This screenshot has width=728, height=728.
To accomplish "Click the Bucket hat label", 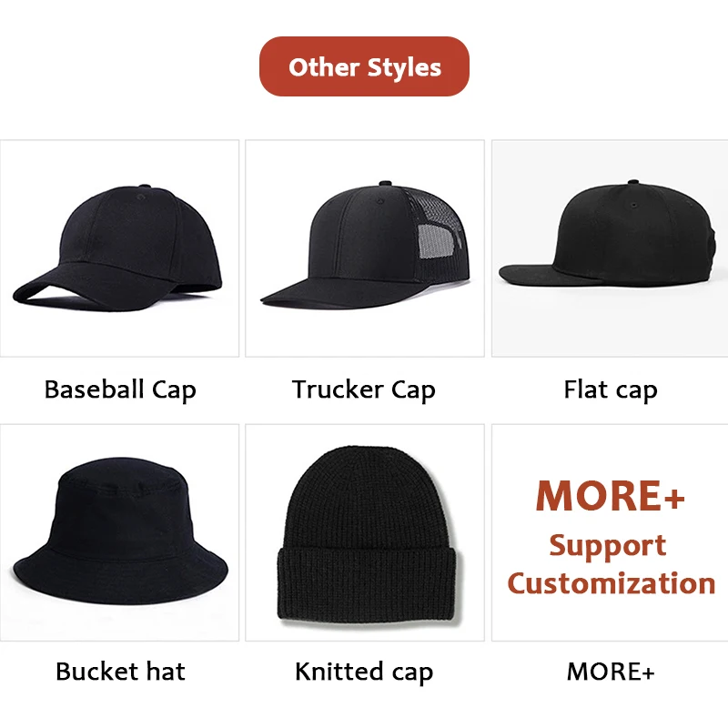I will pyautogui.click(x=120, y=671).
